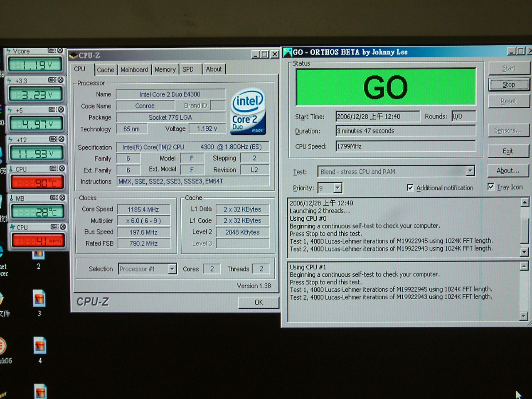
Task: Click the Exit button in ORTHOS
Action: point(508,151)
